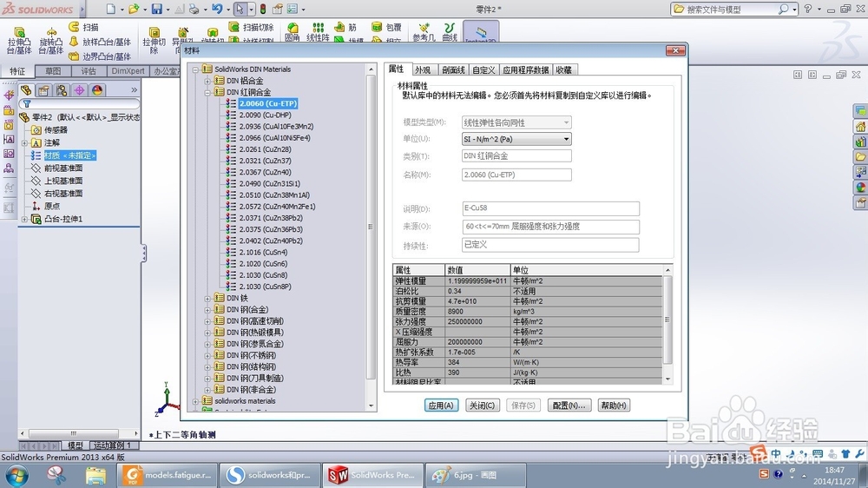Open the 评估 command manager tab

[x=88, y=71]
